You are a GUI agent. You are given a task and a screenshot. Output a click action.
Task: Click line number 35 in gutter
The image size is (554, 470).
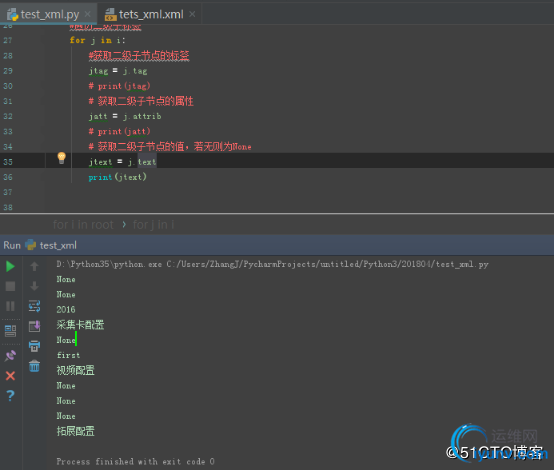[x=8, y=162]
